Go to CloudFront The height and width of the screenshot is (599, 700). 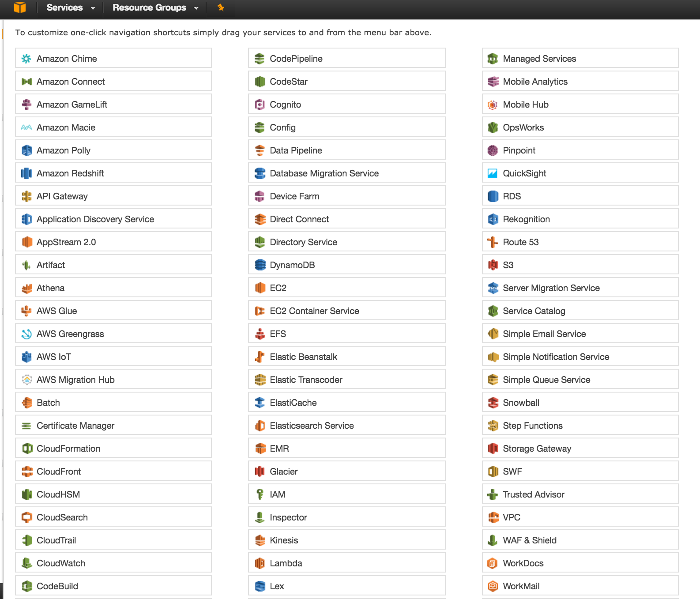tap(113, 471)
